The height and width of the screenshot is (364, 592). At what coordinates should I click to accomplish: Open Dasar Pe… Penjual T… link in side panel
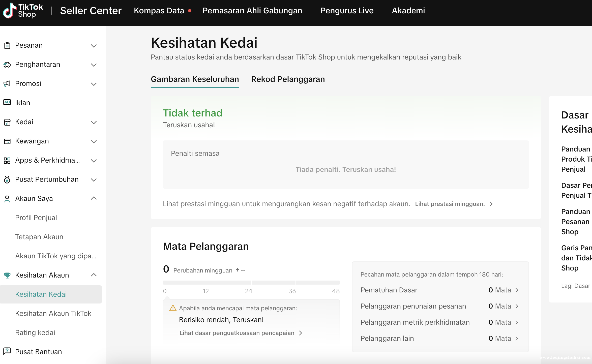[x=576, y=190]
